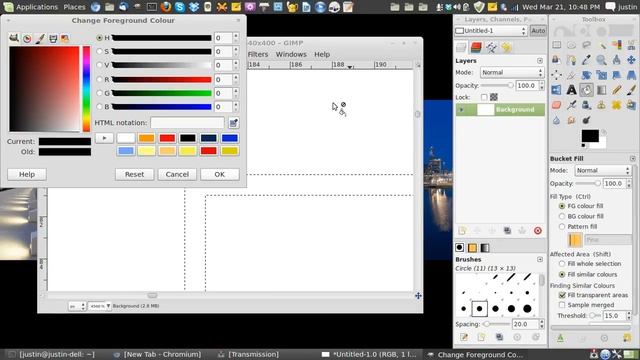Open the Help menu in GIMP window
Viewport: 640px width, 360px height.
click(322, 54)
